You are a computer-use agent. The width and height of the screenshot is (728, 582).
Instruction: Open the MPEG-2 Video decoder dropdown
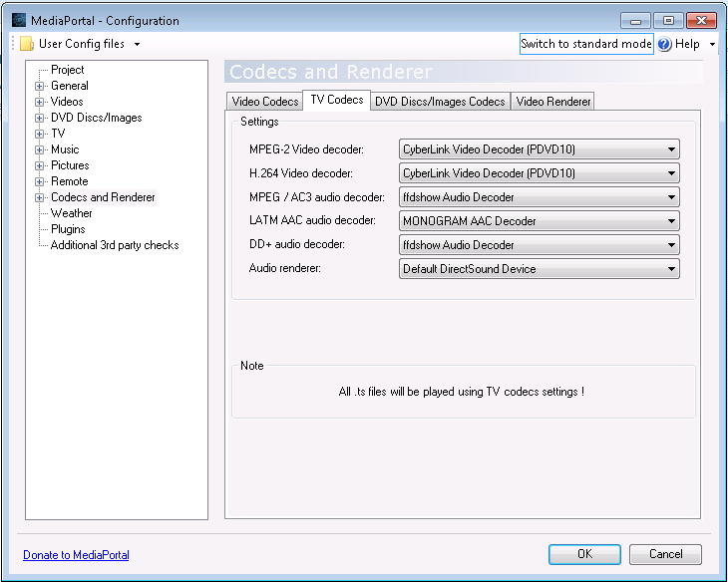[539, 149]
